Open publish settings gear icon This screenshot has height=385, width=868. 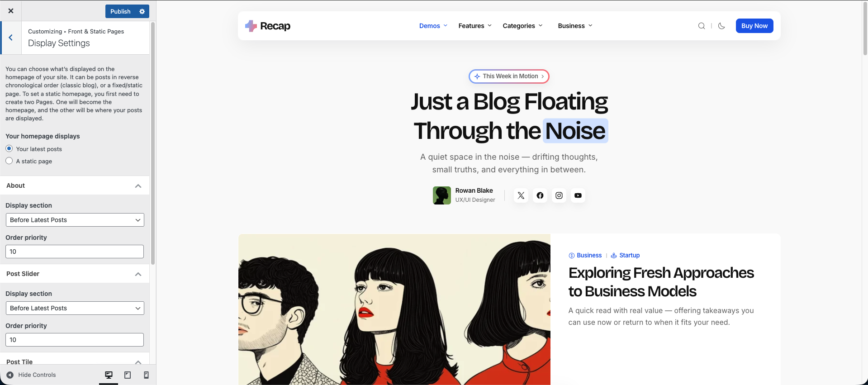[142, 11]
